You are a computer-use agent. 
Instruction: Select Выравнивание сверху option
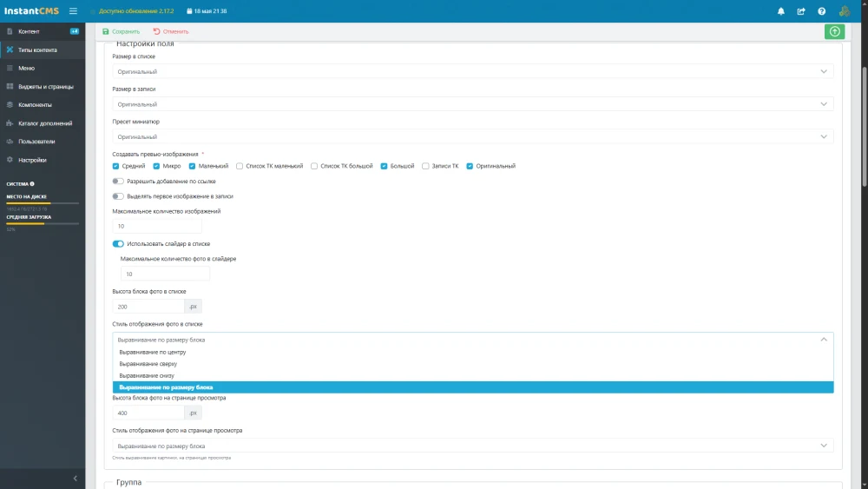click(x=473, y=364)
